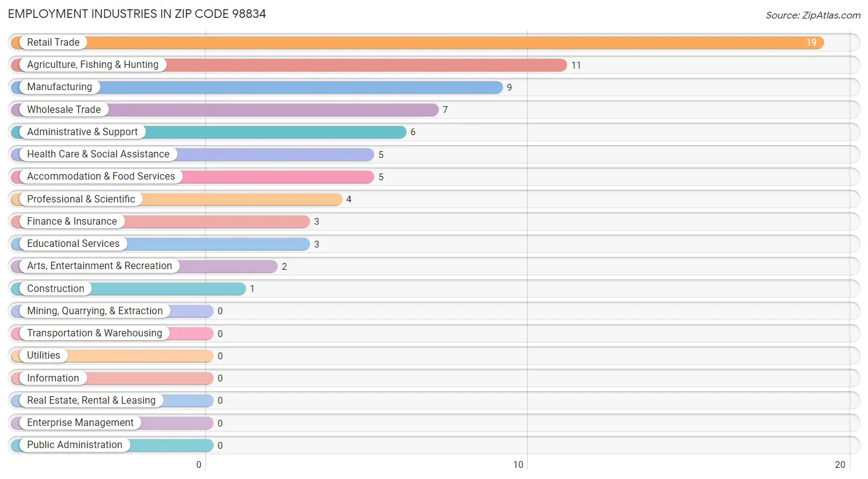Click Real Estate, Rental & Leasing label
The width and height of the screenshot is (868, 479).
pos(91,401)
